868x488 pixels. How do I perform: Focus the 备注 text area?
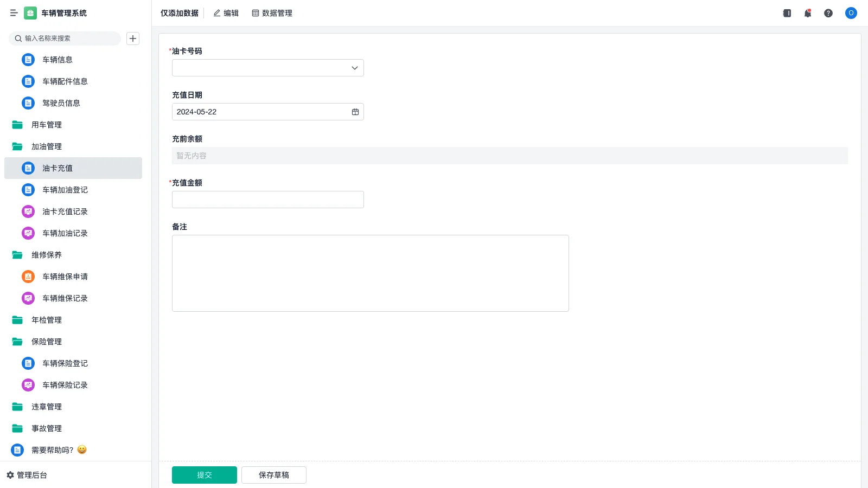pyautogui.click(x=371, y=273)
